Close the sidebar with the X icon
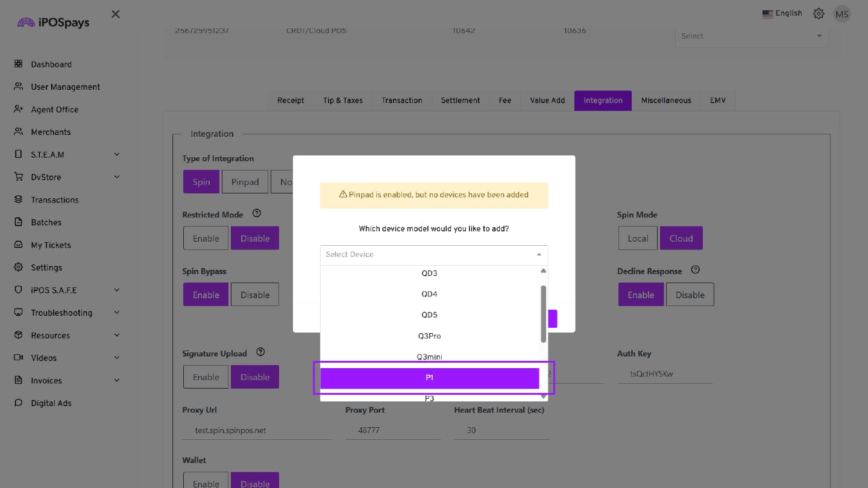The height and width of the screenshot is (488, 868). pyautogui.click(x=116, y=14)
